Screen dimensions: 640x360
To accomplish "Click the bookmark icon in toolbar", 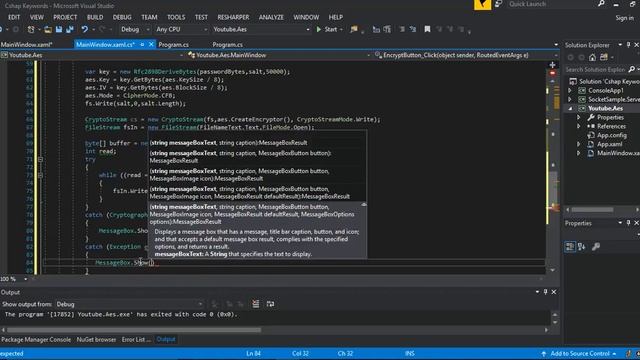I will coord(427,29).
